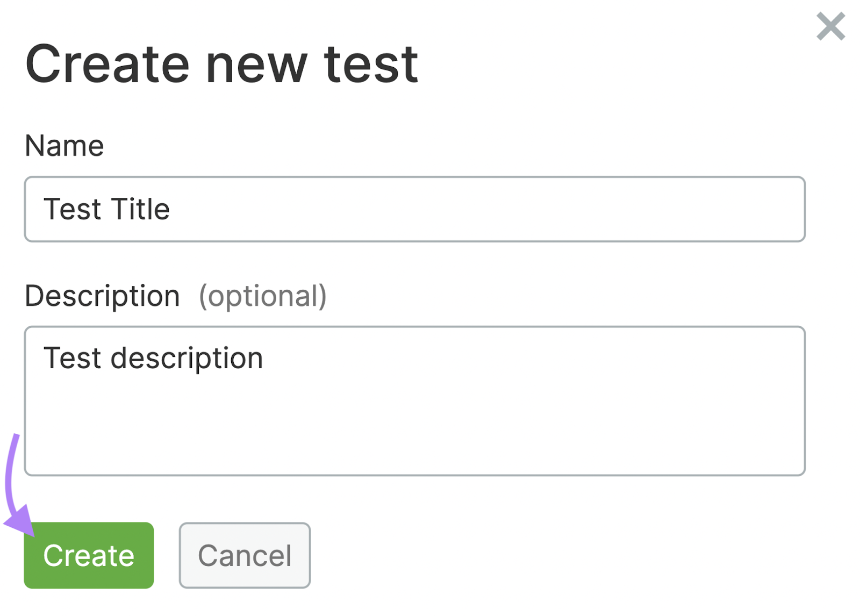Abort test creation by clicking Cancel

point(245,555)
